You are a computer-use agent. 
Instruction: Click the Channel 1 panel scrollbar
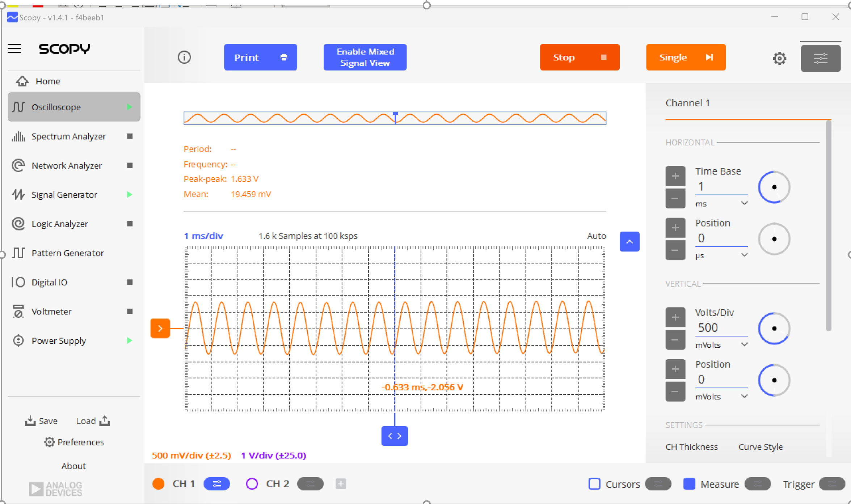click(828, 226)
